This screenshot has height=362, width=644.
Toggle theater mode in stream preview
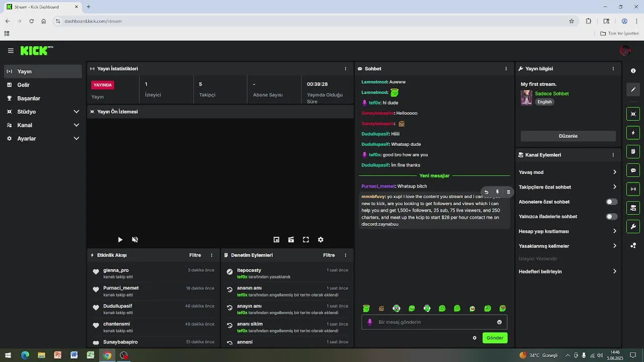point(291,240)
